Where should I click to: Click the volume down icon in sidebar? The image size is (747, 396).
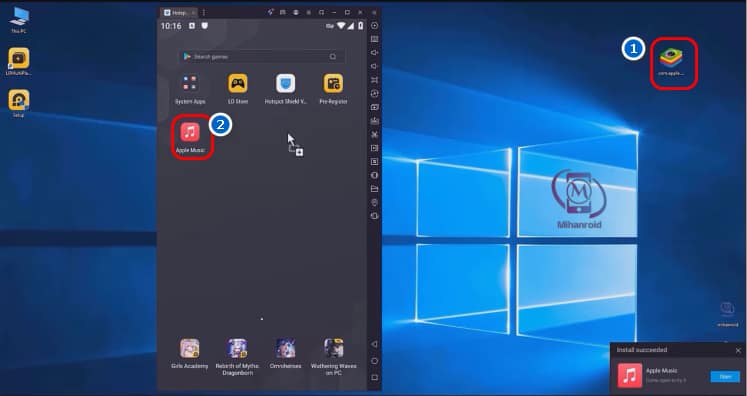click(x=374, y=66)
